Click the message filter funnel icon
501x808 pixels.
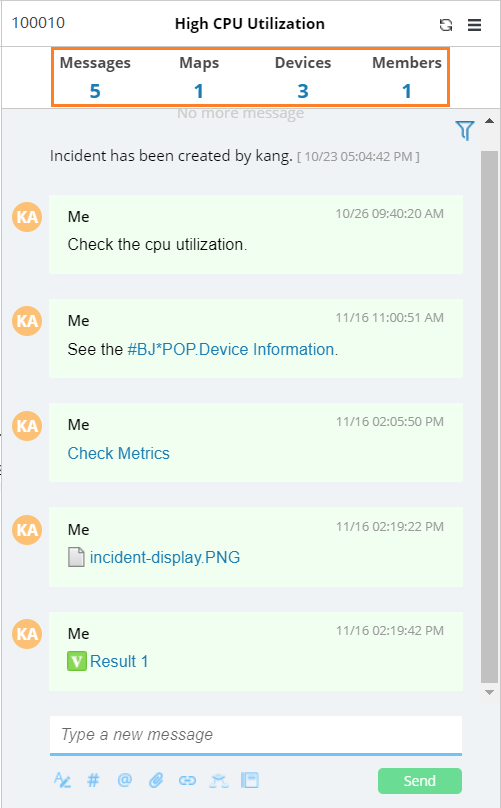pos(464,130)
